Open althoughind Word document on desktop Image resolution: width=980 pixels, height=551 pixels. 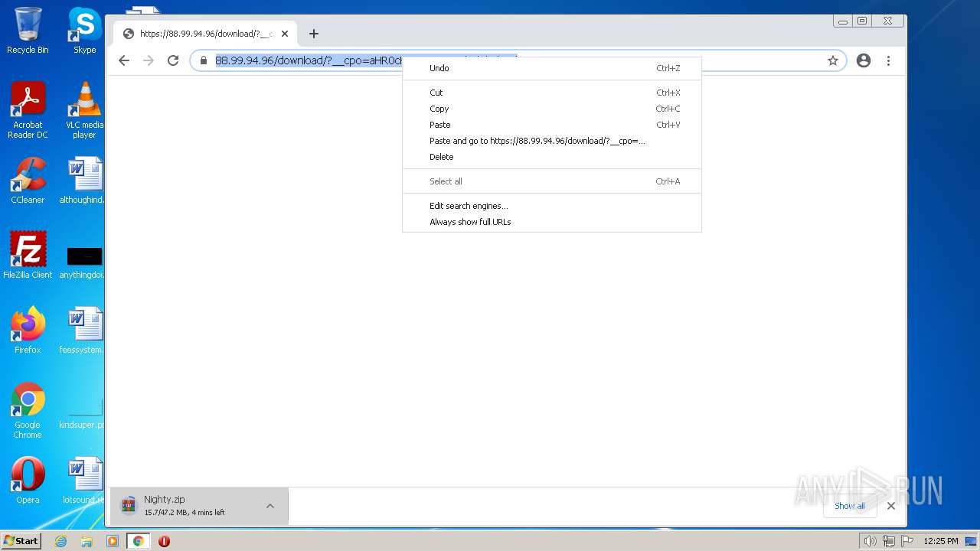point(83,181)
